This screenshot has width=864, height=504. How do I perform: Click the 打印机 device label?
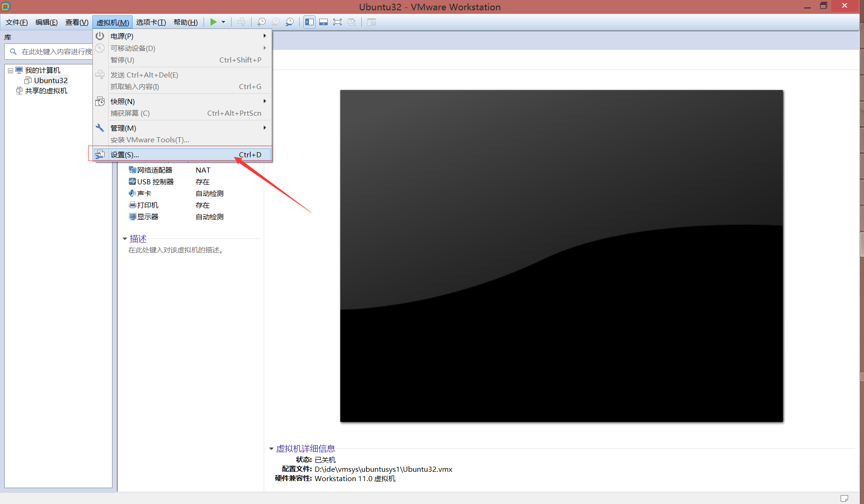[148, 205]
